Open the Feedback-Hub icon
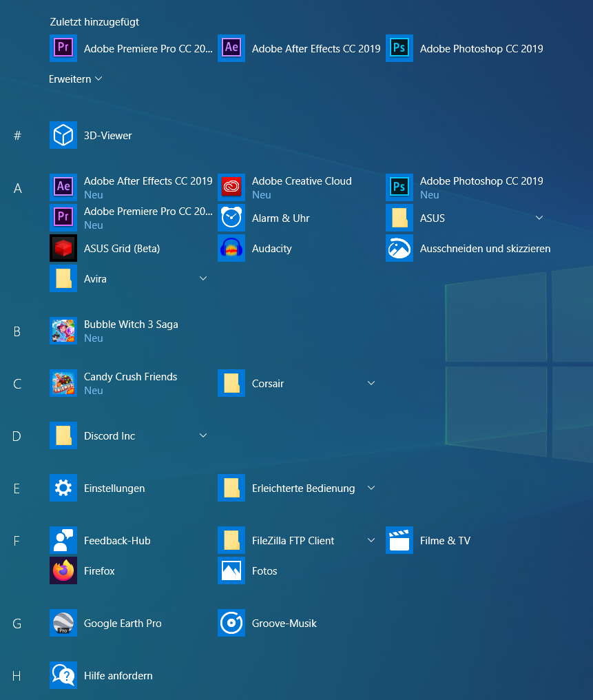The height and width of the screenshot is (700, 593). (63, 540)
